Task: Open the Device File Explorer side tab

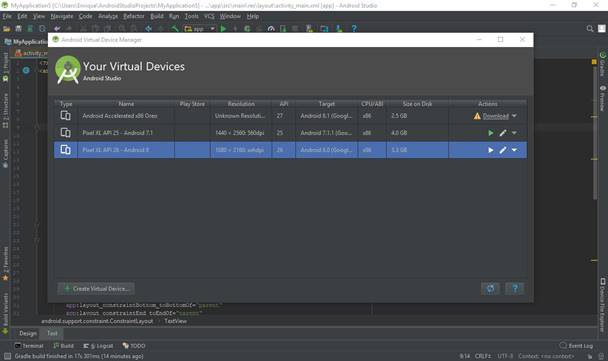Action: click(603, 305)
